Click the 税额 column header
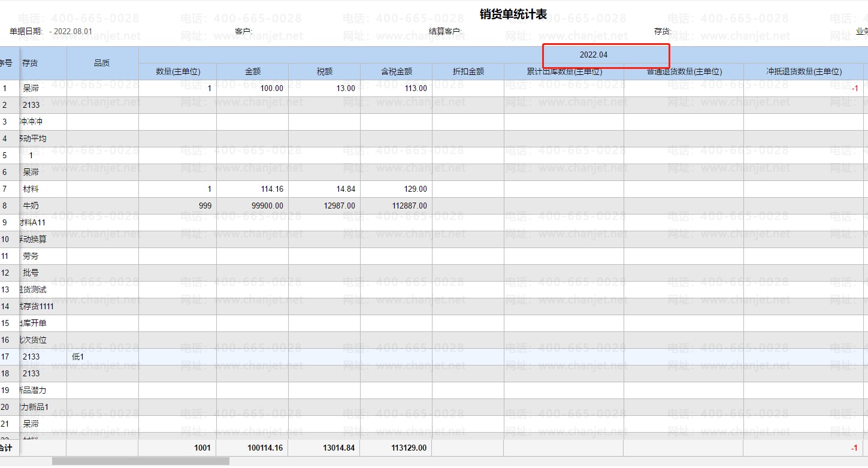 pyautogui.click(x=324, y=71)
